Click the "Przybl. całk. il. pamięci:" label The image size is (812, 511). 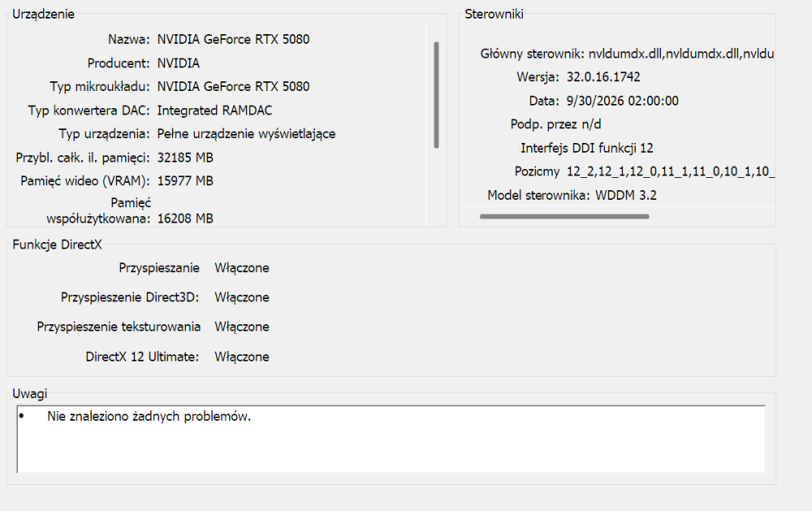coord(83,158)
